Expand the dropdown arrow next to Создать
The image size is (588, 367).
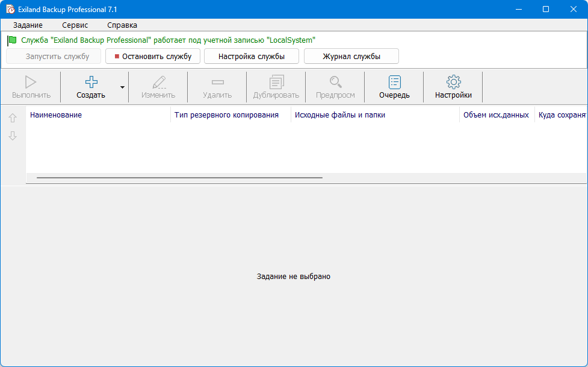122,87
